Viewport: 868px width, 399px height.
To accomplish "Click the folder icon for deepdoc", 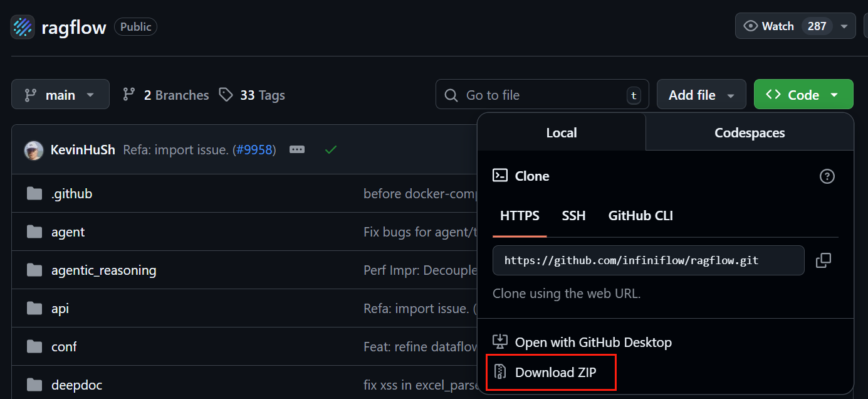I will (x=34, y=385).
